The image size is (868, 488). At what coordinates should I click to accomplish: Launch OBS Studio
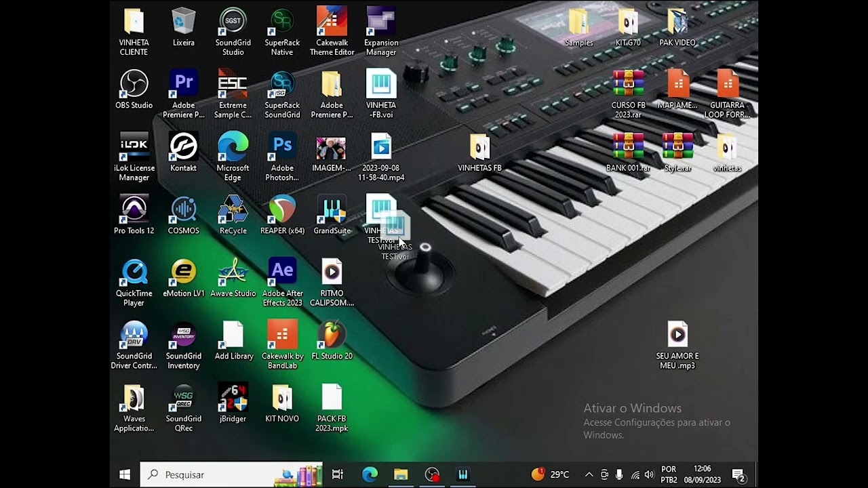pos(134,89)
